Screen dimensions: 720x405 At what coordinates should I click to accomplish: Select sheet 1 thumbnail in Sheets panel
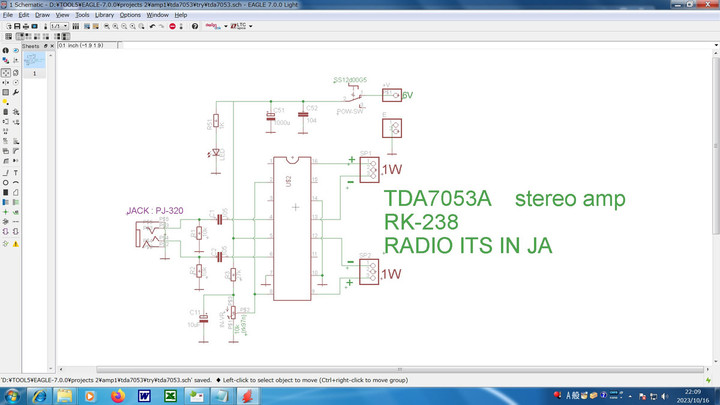[36, 61]
